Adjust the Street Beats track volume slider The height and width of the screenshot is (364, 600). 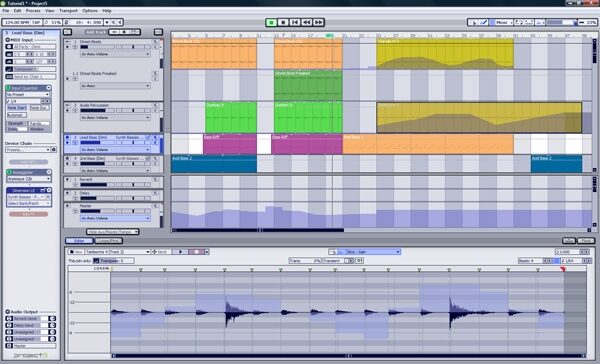pyautogui.click(x=97, y=47)
